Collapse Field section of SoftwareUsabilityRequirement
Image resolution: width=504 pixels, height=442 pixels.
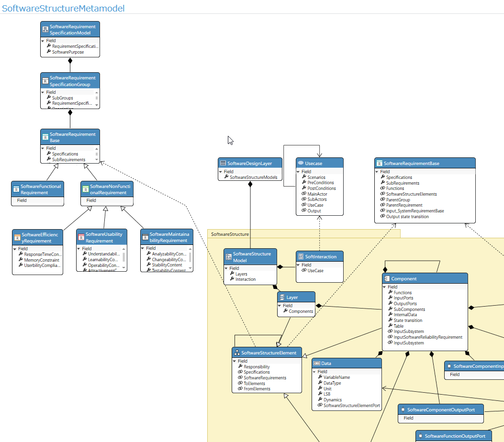79,249
